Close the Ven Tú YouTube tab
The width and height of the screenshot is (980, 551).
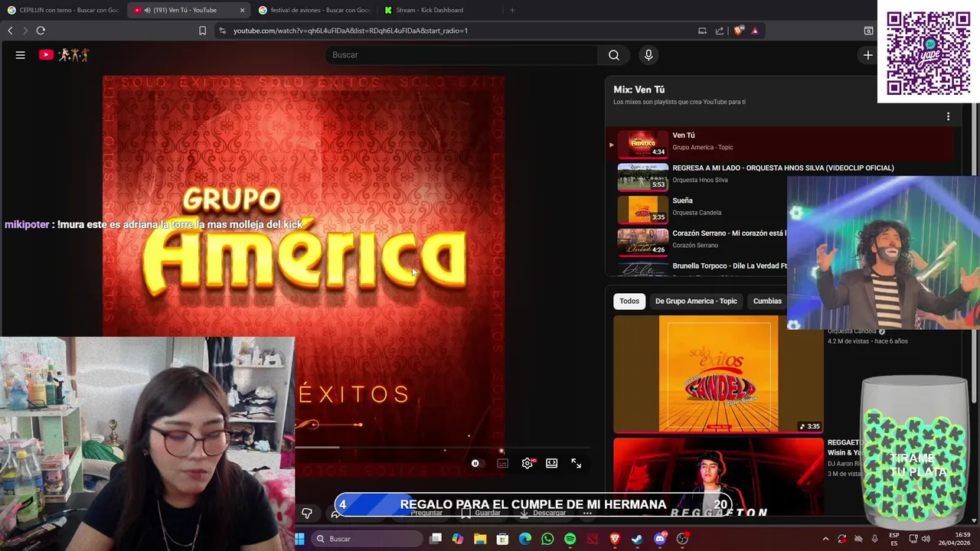click(243, 10)
